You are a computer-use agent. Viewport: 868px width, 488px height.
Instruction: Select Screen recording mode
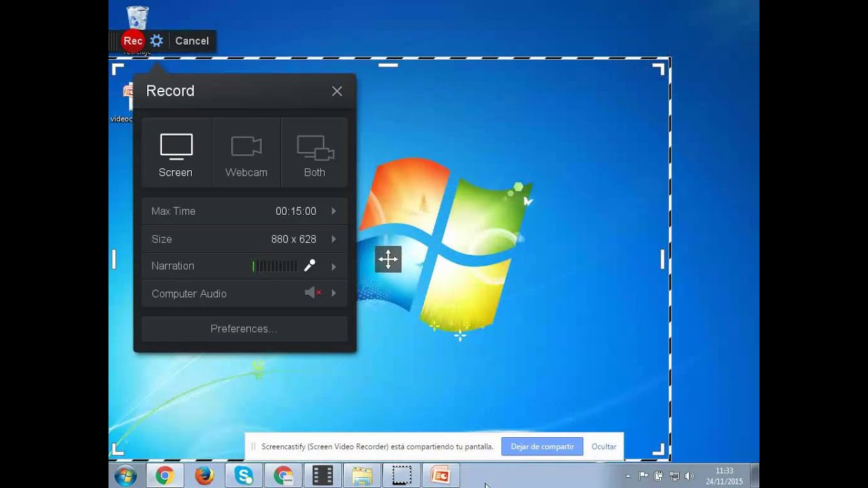click(176, 152)
